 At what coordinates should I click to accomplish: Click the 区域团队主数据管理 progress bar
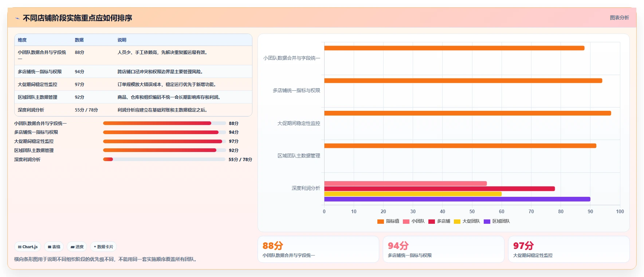click(x=164, y=150)
